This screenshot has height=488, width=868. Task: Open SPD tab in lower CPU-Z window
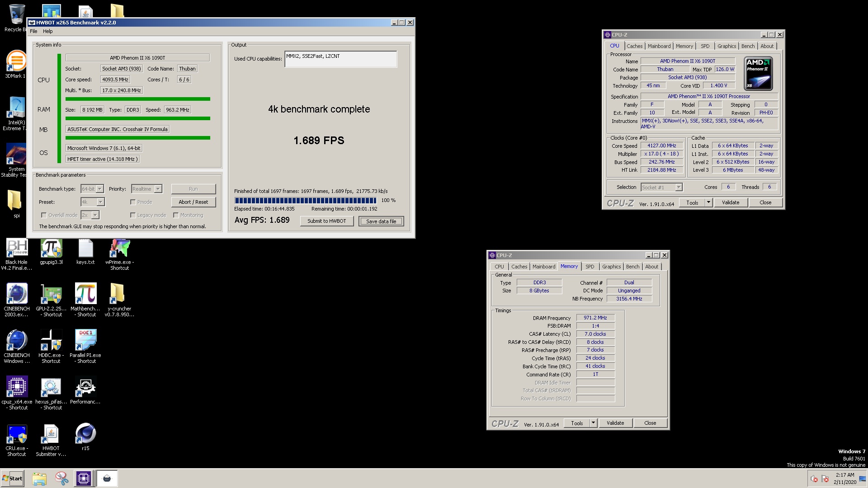590,267
